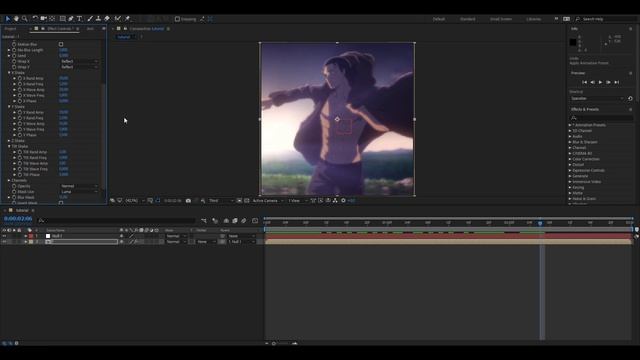Screen dimensions: 640x360
Task: Collapse the Tilt Shake group
Action: point(9,146)
